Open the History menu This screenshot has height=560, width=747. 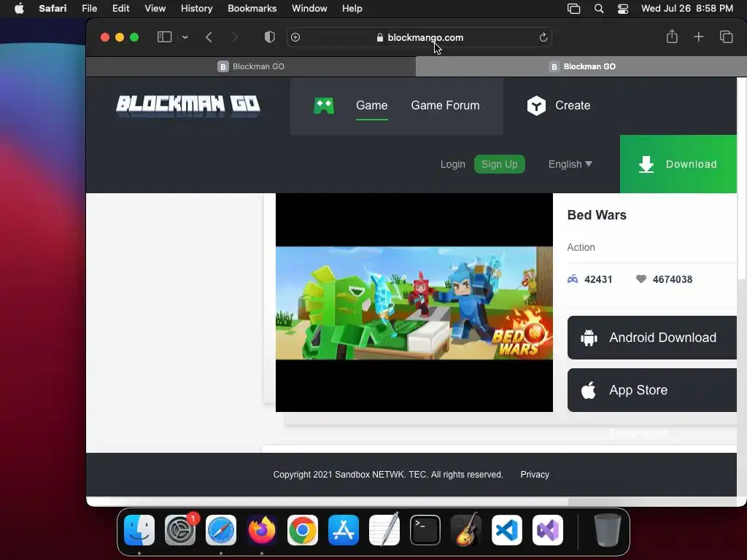pyautogui.click(x=196, y=9)
